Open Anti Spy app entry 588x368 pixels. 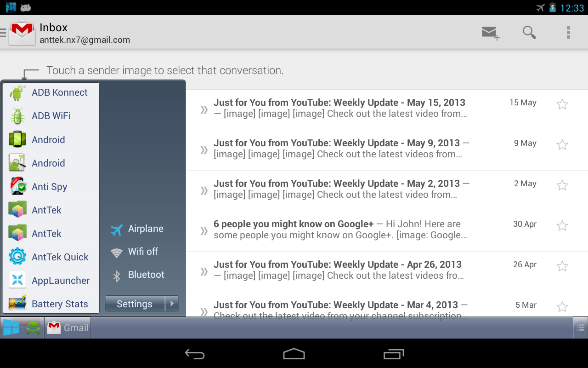pos(51,186)
